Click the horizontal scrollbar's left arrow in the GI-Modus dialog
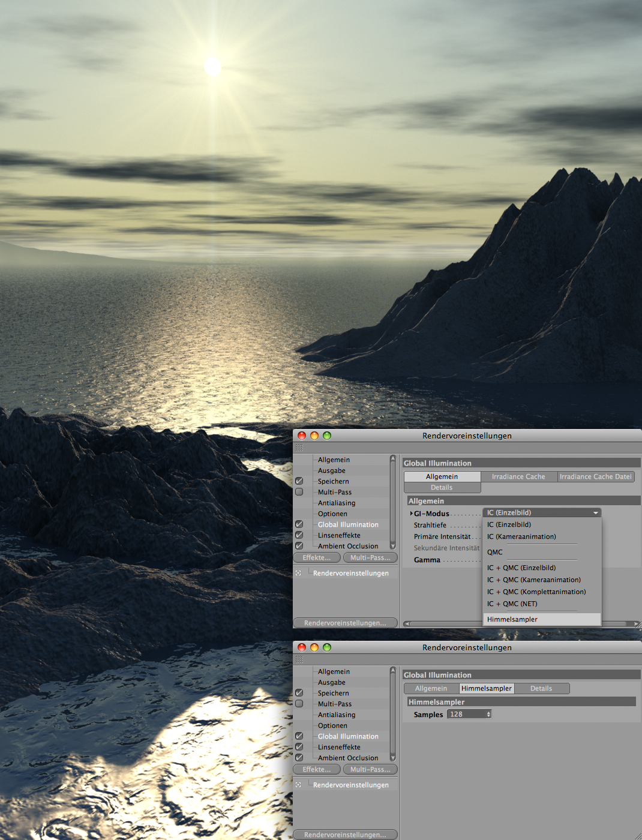This screenshot has width=642, height=840. point(407,624)
